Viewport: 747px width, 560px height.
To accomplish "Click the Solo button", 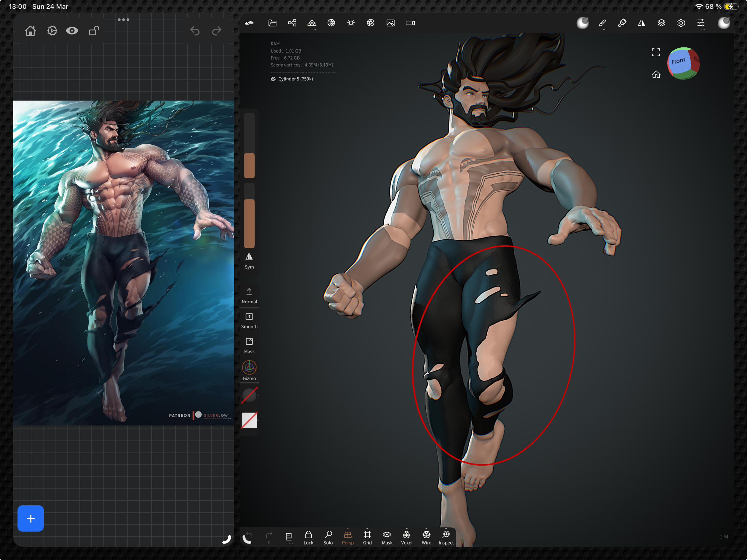I will (x=328, y=537).
